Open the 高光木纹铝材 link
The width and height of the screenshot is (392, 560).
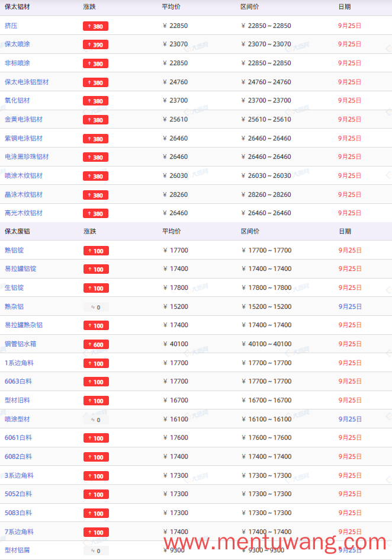[x=24, y=213]
